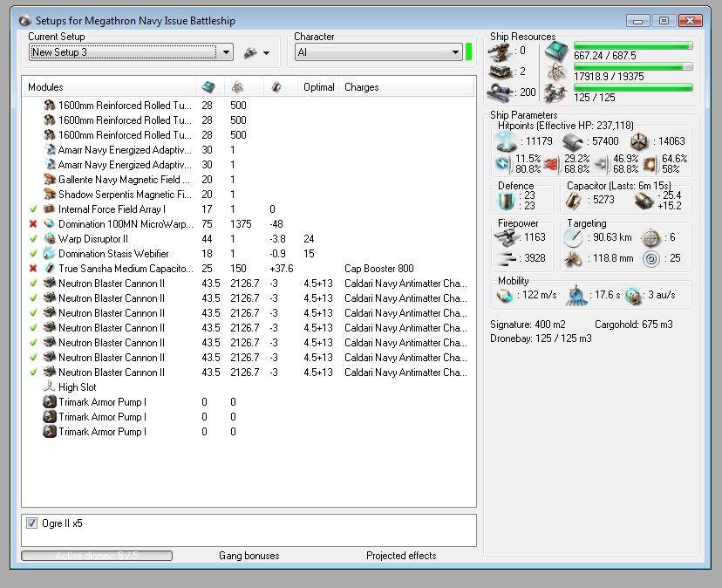Click the warp speed icon
722x588 pixels.
point(633,296)
